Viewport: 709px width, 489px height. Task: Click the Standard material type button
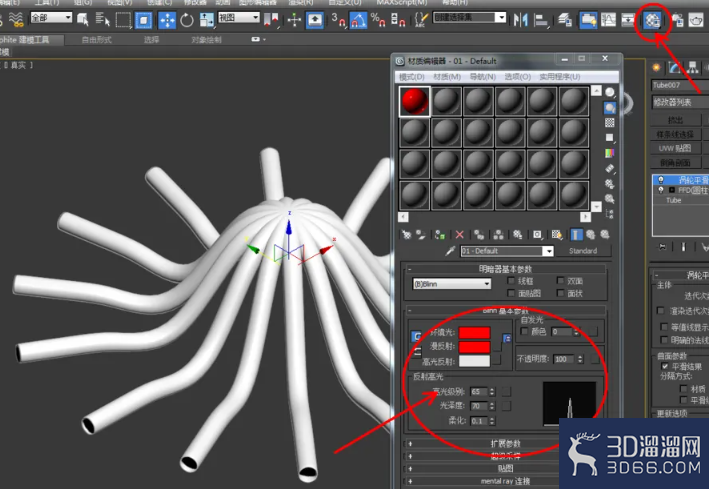tap(583, 251)
